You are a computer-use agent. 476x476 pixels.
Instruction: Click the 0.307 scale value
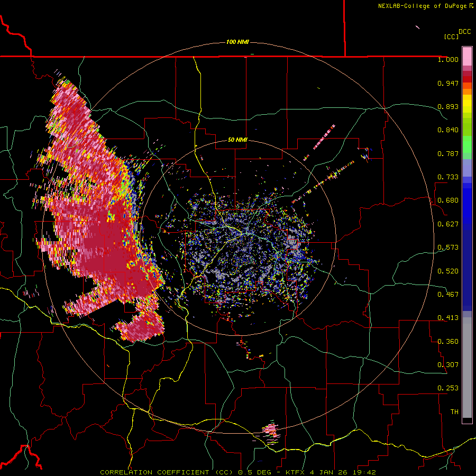(x=448, y=365)
